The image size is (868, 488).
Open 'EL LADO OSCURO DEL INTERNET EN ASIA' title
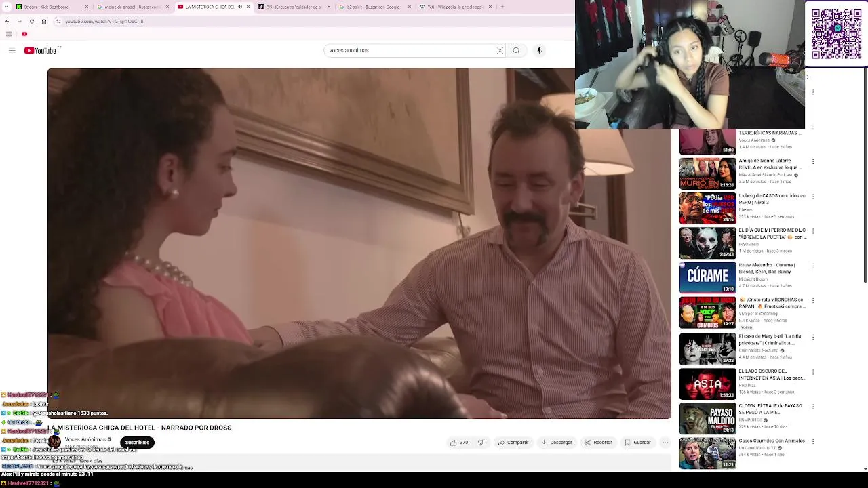tap(772, 374)
